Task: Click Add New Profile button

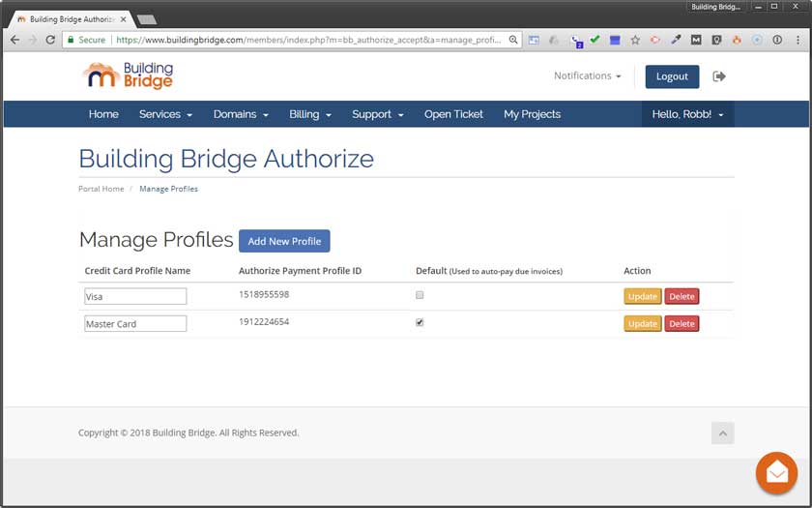Action: coord(284,241)
